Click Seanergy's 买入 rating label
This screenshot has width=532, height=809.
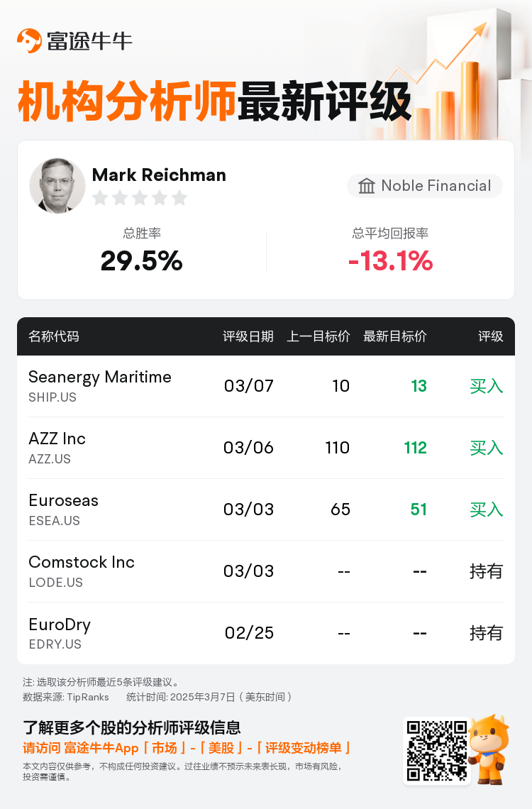486,386
